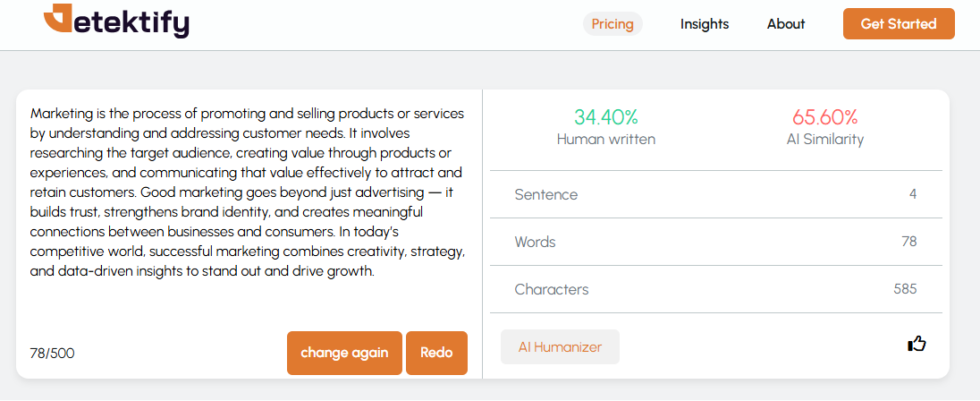
Task: Click the AI Similarity label
Action: coord(825,139)
